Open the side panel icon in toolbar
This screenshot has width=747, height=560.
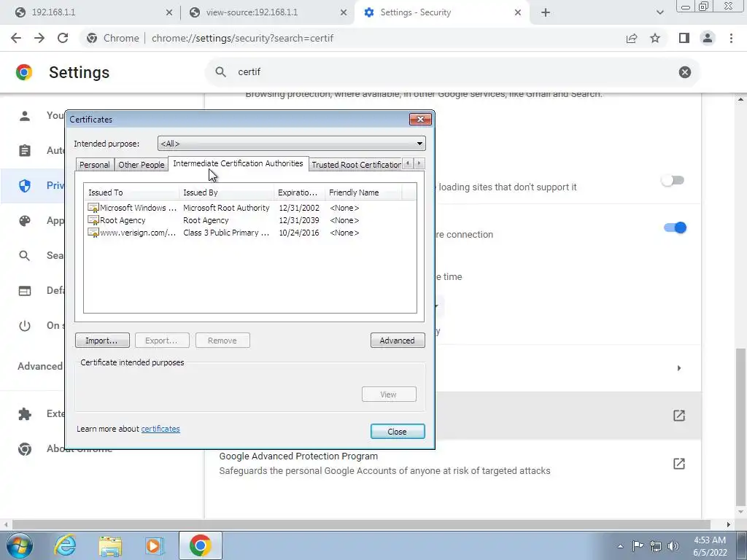(684, 38)
